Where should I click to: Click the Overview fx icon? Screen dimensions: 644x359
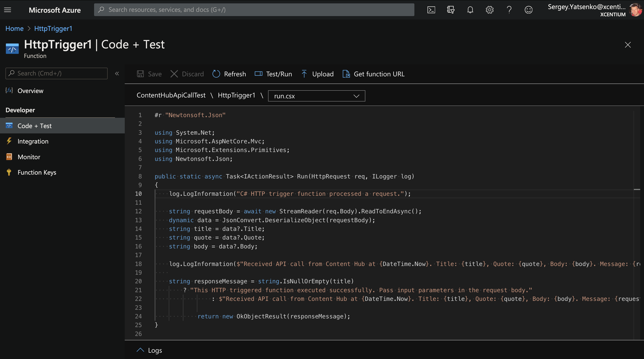(9, 90)
